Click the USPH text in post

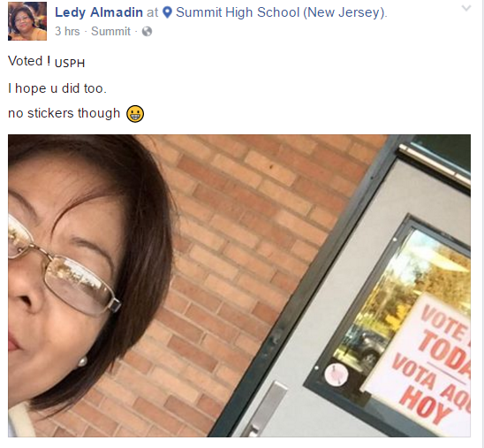(70, 64)
